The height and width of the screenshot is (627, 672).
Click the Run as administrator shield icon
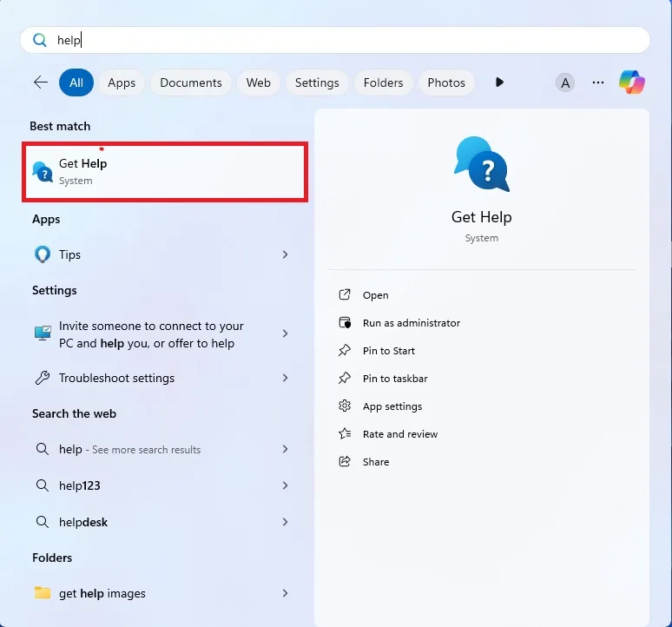(345, 323)
